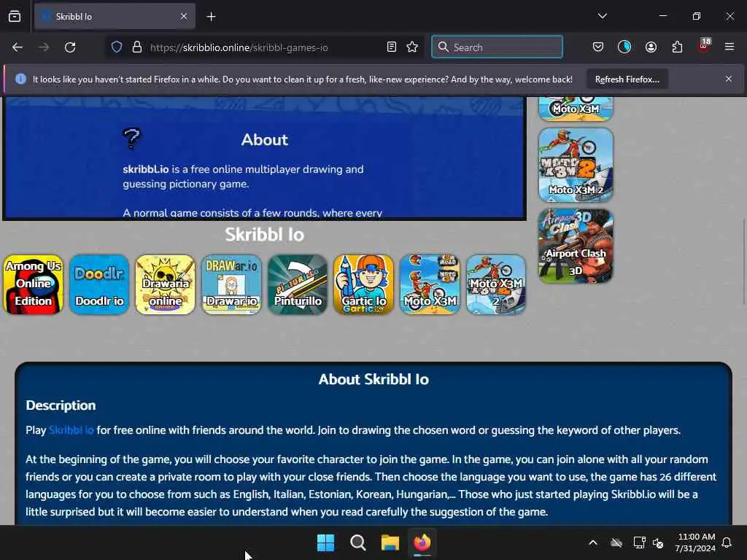The width and height of the screenshot is (747, 560).
Task: Open the muted volume tray icon
Action: (659, 542)
